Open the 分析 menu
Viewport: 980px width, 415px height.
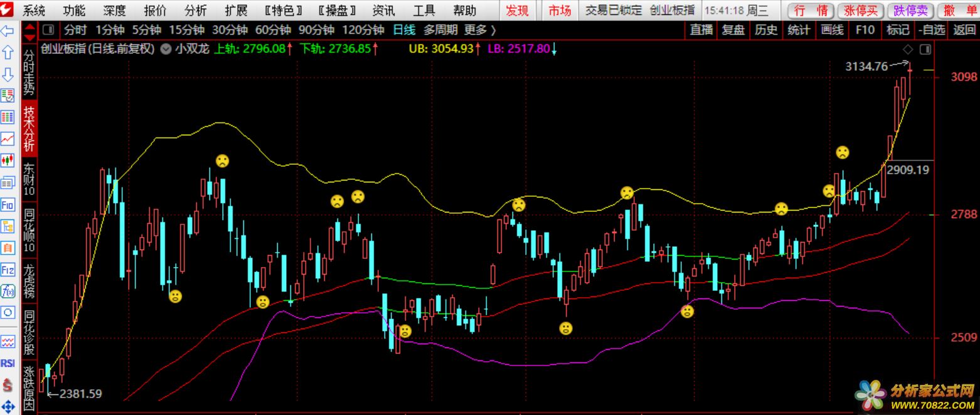point(196,10)
